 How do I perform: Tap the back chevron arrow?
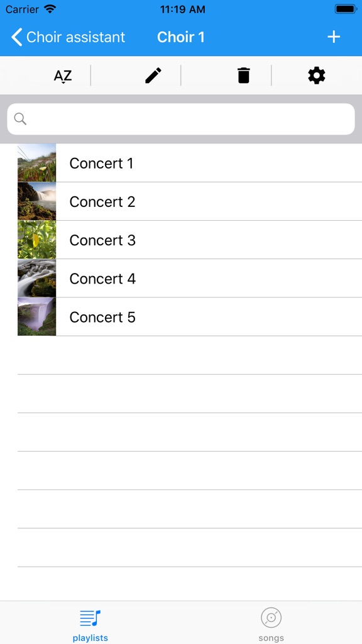click(16, 36)
